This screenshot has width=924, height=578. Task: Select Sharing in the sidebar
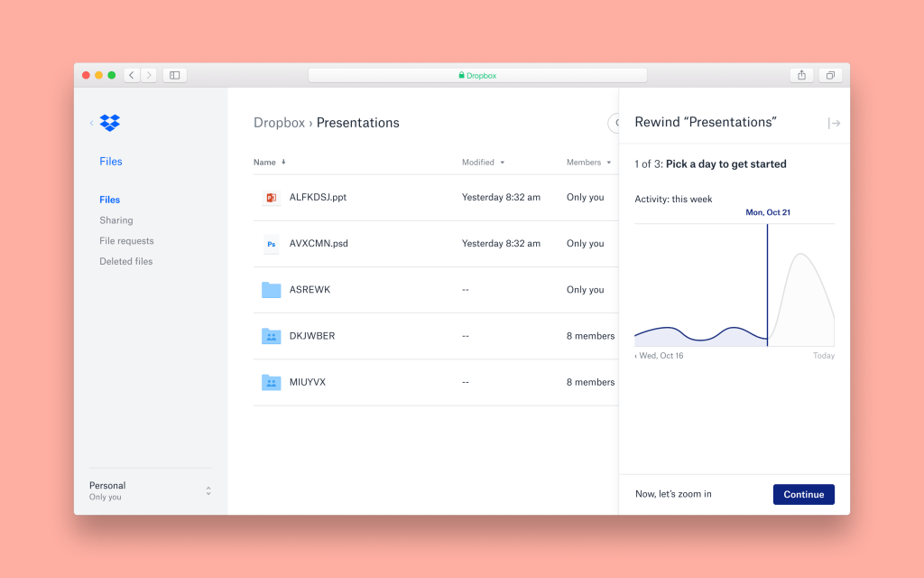pyautogui.click(x=115, y=220)
